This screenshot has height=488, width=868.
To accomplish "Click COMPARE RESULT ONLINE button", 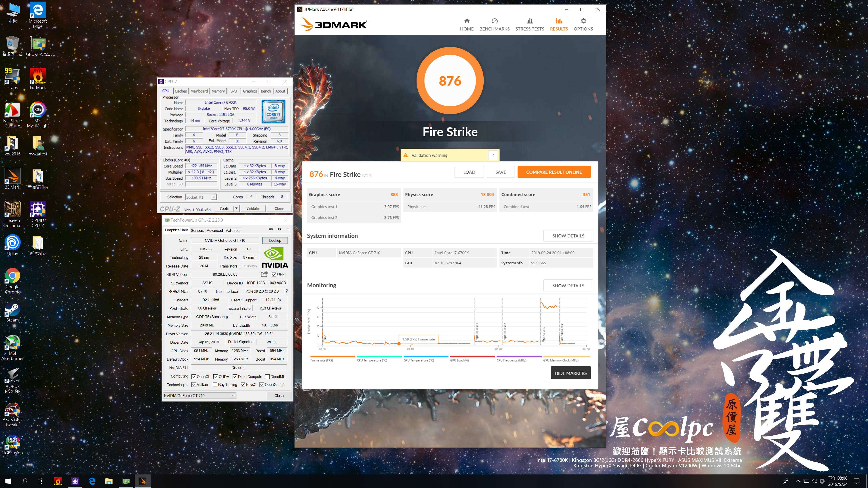I will point(554,172).
